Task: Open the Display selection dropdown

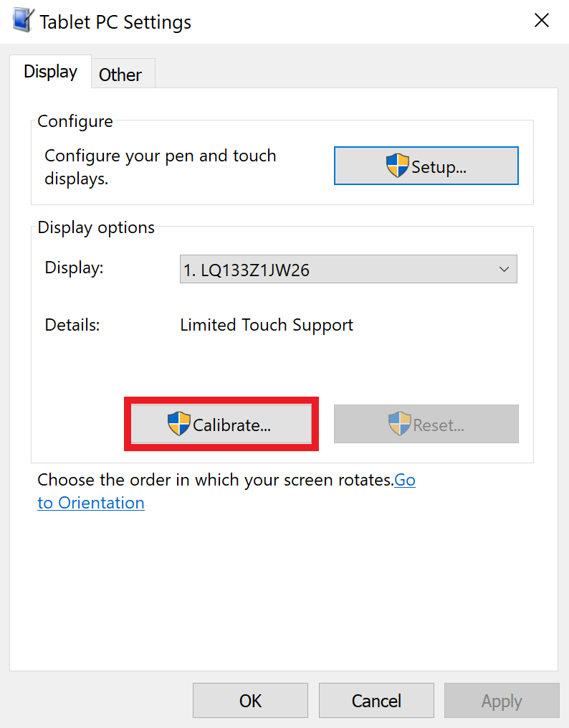Action: click(348, 269)
